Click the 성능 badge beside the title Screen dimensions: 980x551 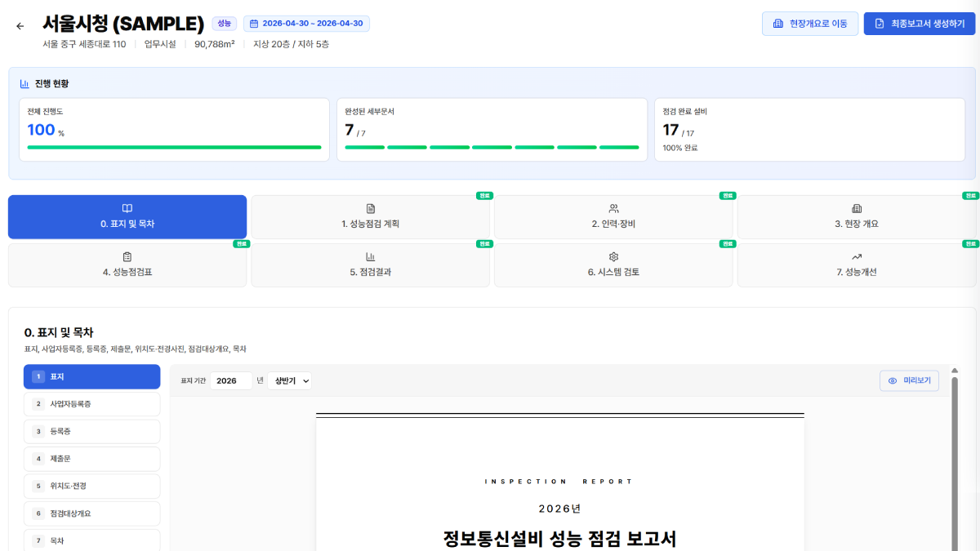pyautogui.click(x=225, y=24)
